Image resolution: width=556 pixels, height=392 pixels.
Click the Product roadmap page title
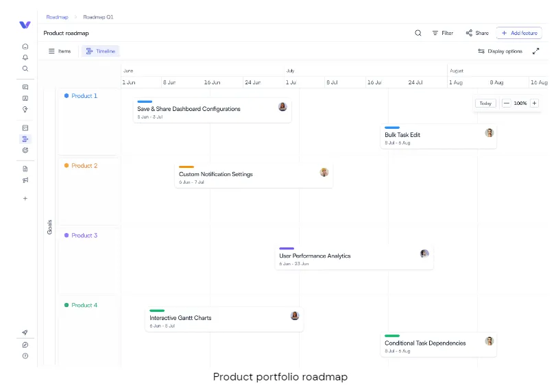(x=66, y=33)
